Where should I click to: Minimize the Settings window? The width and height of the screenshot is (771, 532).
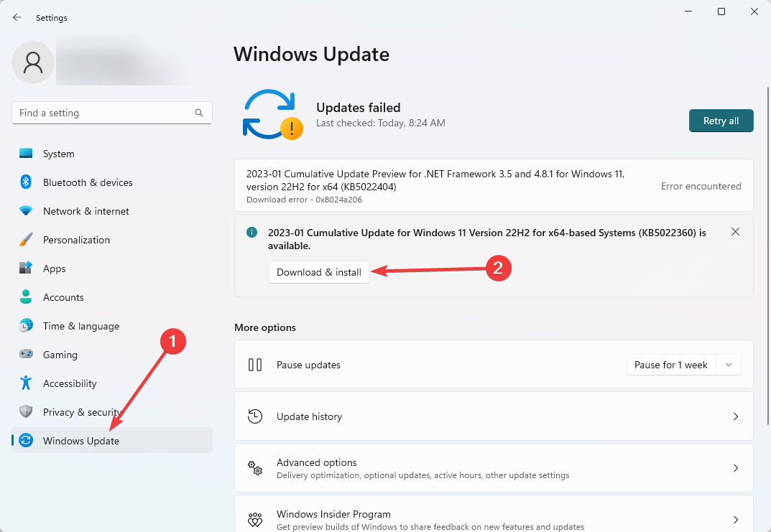click(688, 11)
